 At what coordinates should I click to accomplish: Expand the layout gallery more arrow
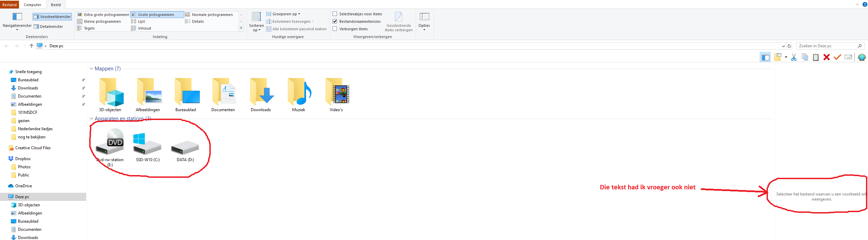point(241,28)
